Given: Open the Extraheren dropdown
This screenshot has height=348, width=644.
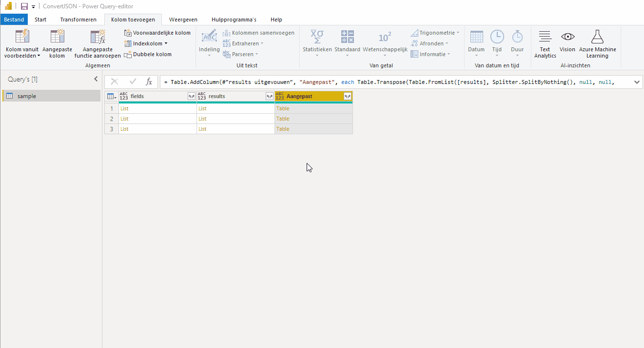Looking at the screenshot, I should (x=243, y=43).
